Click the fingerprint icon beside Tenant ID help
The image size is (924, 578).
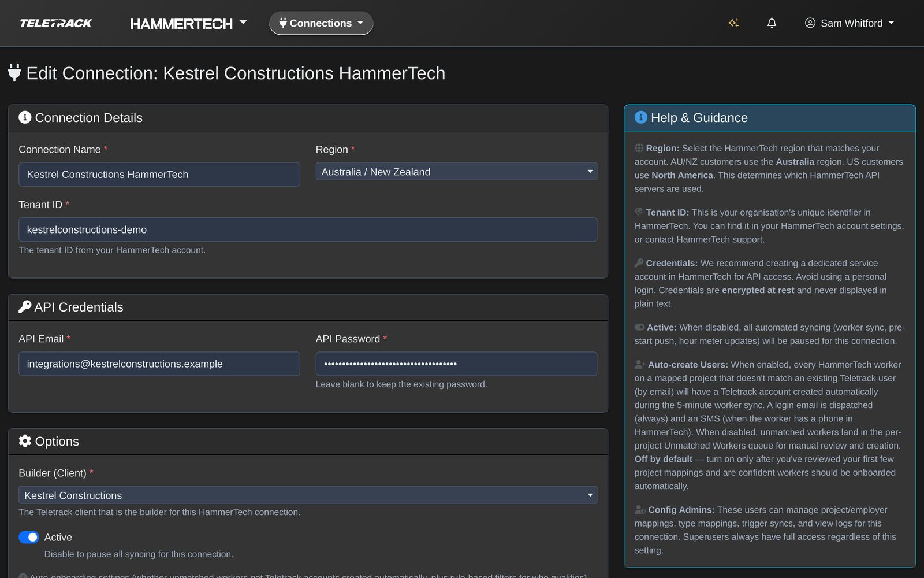(x=639, y=212)
